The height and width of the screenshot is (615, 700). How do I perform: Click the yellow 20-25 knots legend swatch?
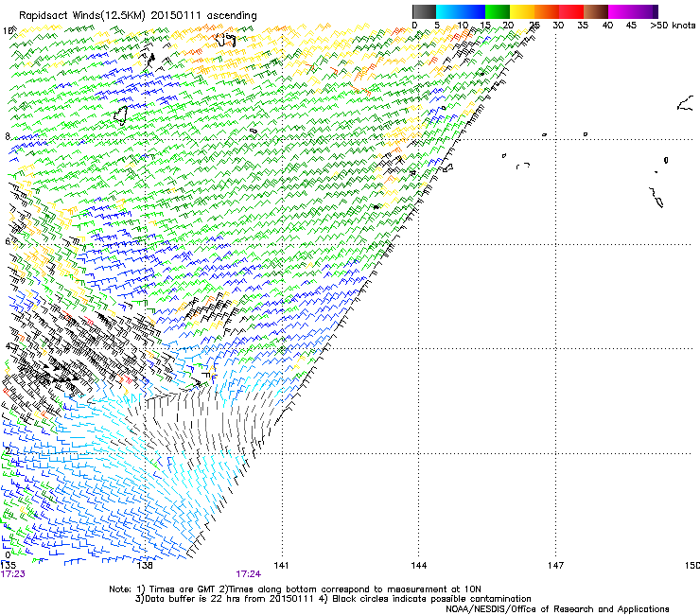click(522, 11)
